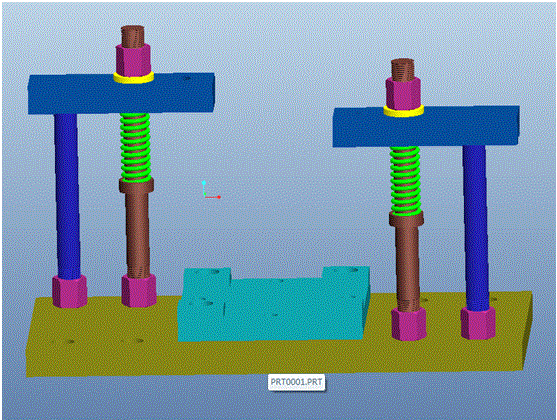Select magenta nut under right blue rod
The width and height of the screenshot is (557, 420).
(478, 323)
